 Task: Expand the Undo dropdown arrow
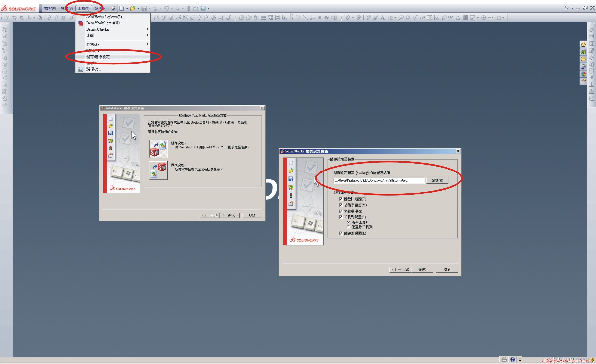[x=172, y=9]
